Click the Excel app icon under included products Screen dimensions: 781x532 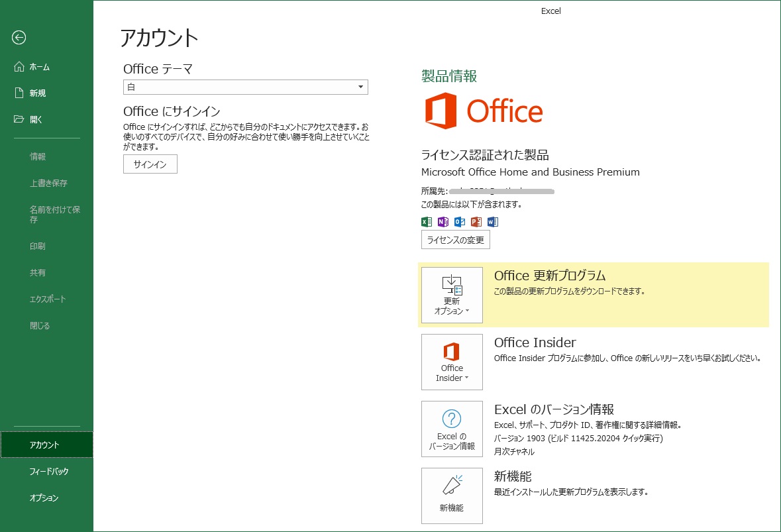tap(427, 222)
